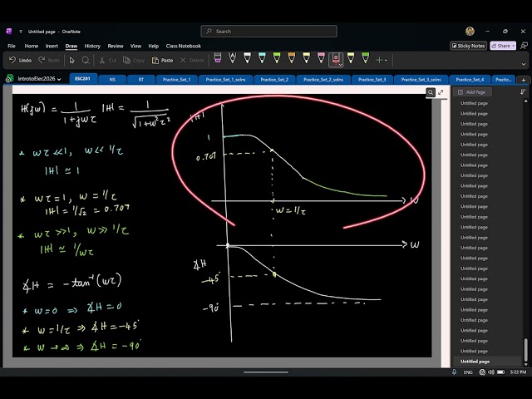Choose the white pen
This screenshot has width=532, height=399.
(x=248, y=58)
